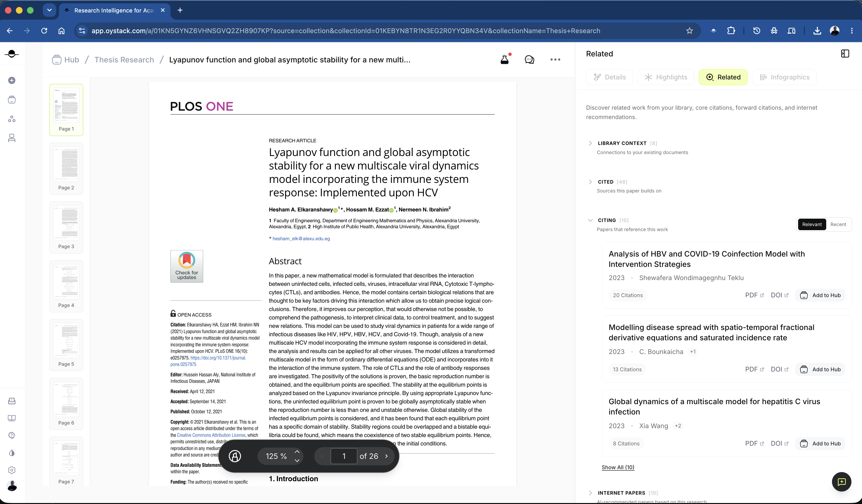Open the stacked workspace icon in sidebar
862x504 pixels.
[x=12, y=138]
